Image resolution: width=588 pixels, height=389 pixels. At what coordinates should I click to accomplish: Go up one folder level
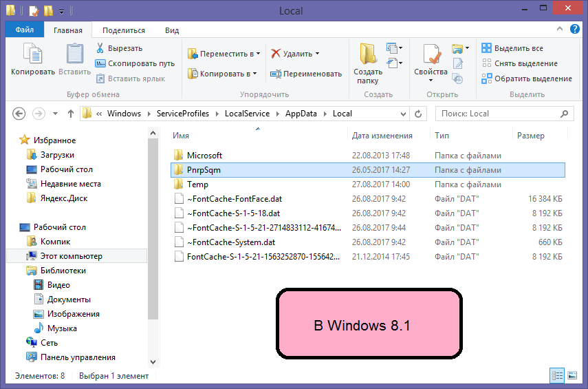[x=71, y=114]
